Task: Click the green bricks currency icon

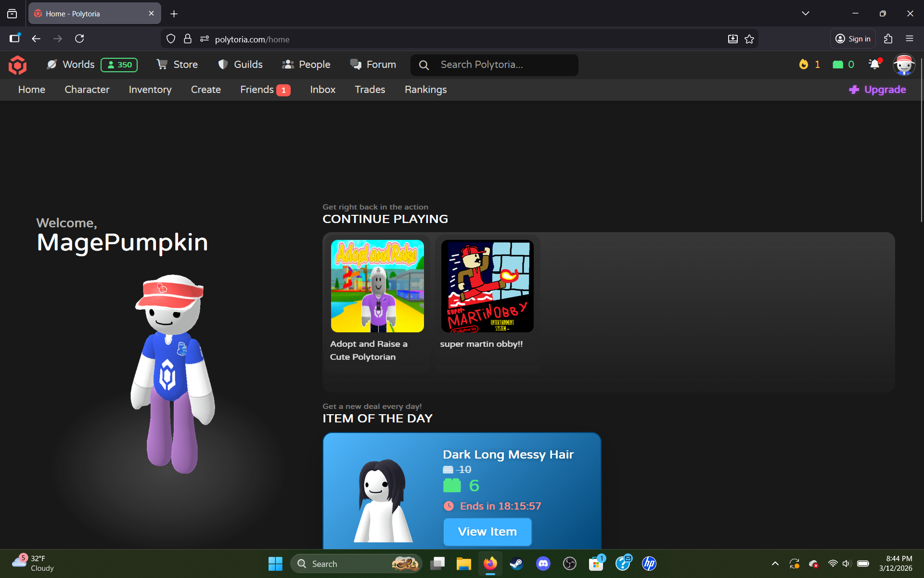Action: click(x=838, y=65)
